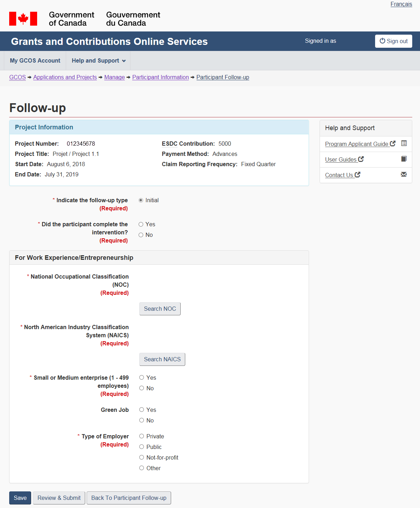
Task: Select Yes for Green Job
Action: click(142, 410)
